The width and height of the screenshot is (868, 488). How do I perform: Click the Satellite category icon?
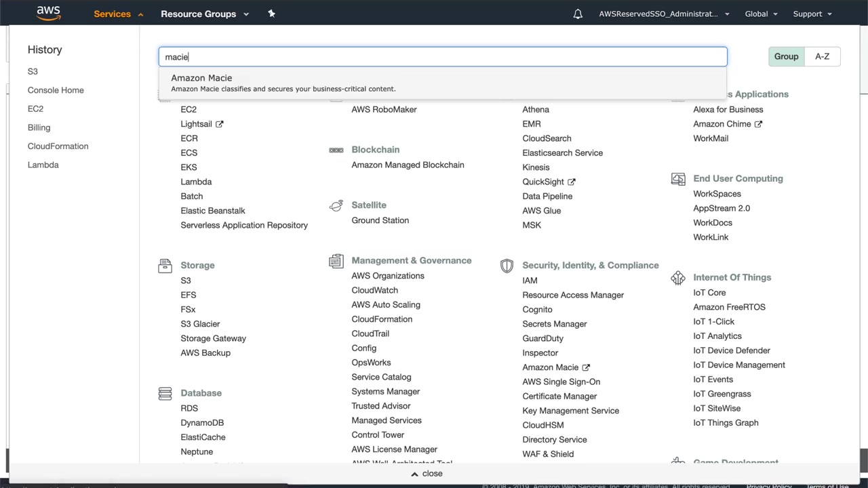336,205
